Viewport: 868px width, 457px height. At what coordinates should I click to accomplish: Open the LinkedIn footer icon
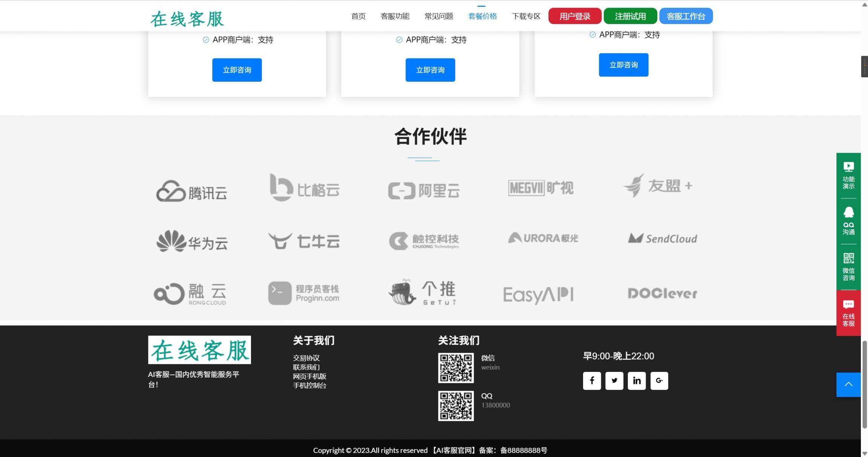637,381
